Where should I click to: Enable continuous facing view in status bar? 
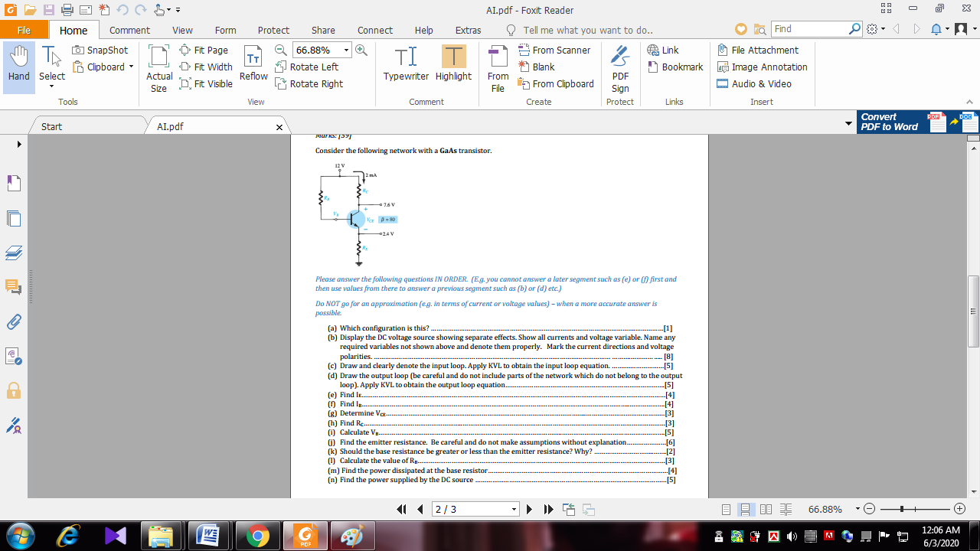coord(785,509)
